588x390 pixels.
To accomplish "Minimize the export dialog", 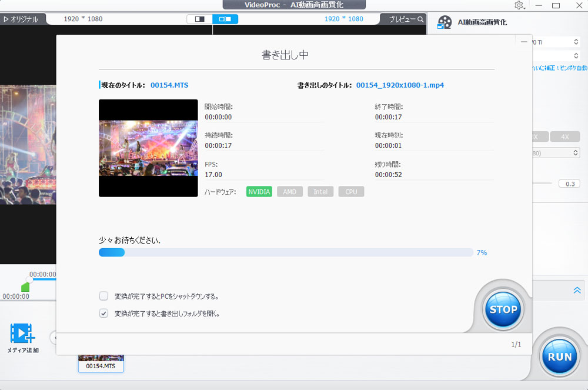I will [x=524, y=42].
